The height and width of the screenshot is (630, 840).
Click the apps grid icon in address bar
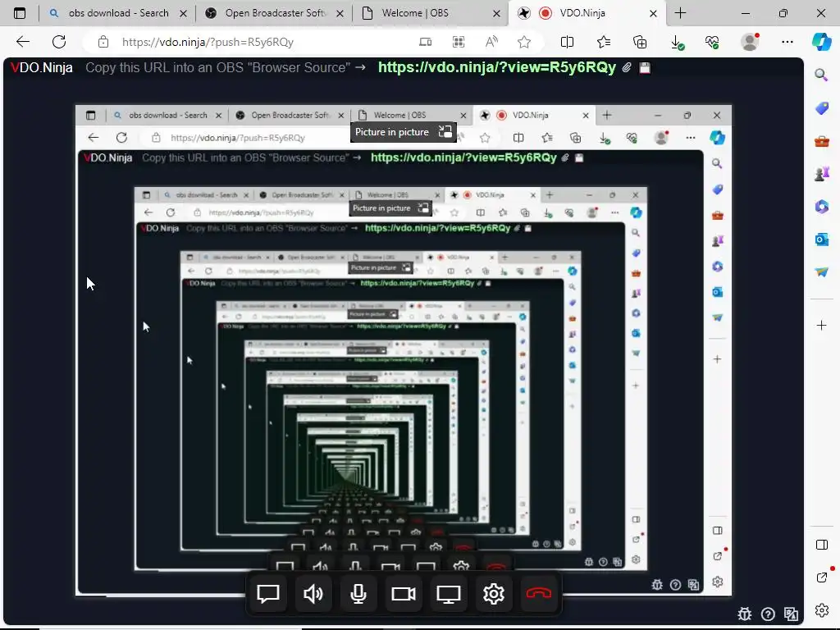click(x=459, y=42)
